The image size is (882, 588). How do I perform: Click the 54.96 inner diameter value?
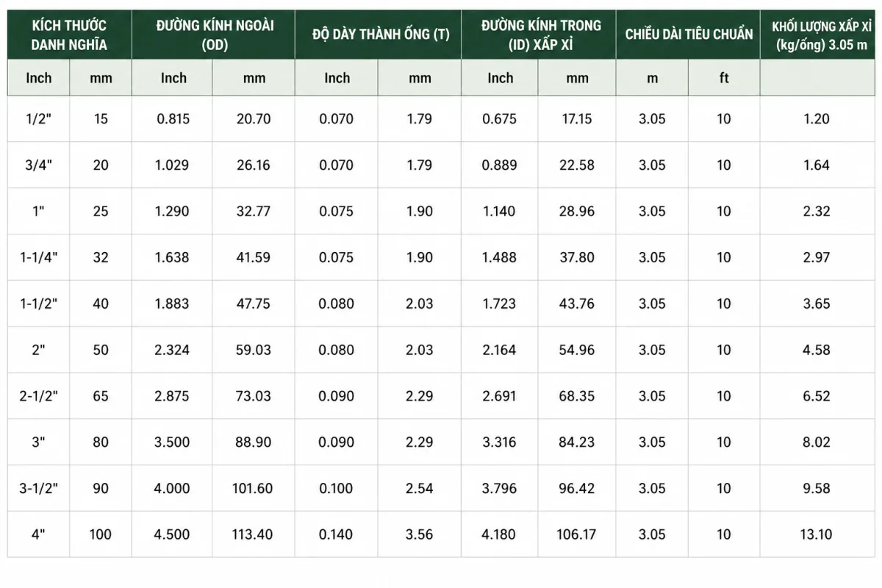tap(577, 350)
